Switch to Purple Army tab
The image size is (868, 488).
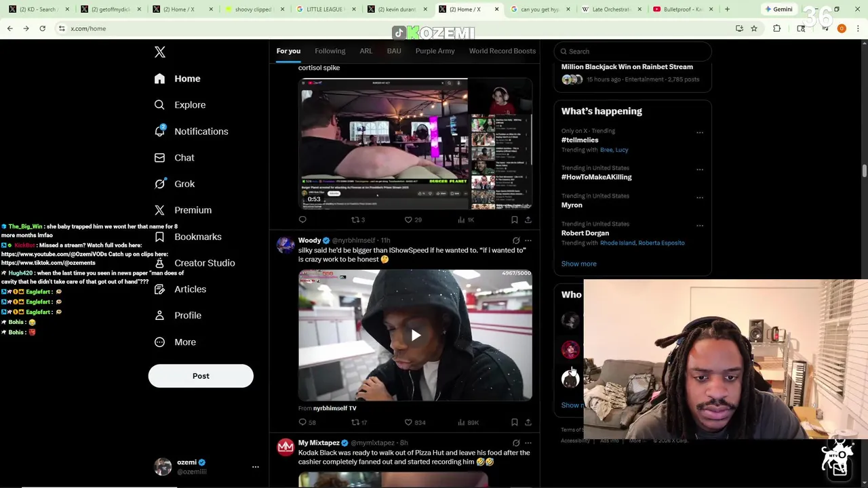click(x=435, y=51)
